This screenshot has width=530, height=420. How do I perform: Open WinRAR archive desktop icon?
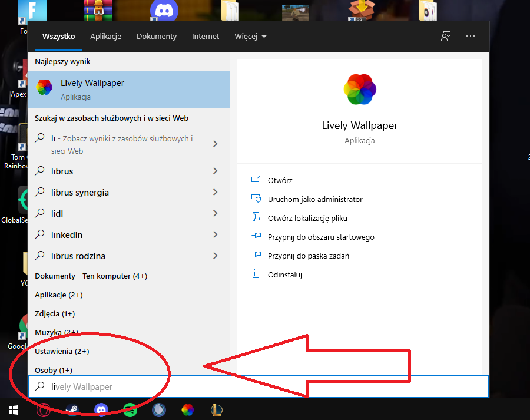pyautogui.click(x=98, y=11)
